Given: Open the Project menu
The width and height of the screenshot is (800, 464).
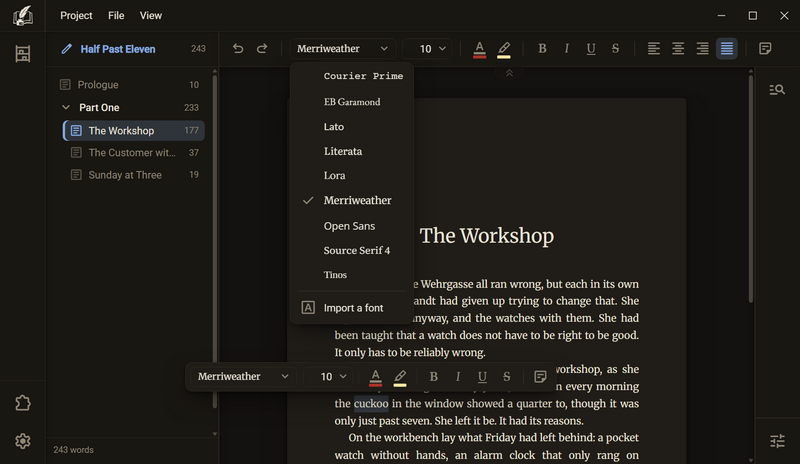Looking at the screenshot, I should coord(76,16).
